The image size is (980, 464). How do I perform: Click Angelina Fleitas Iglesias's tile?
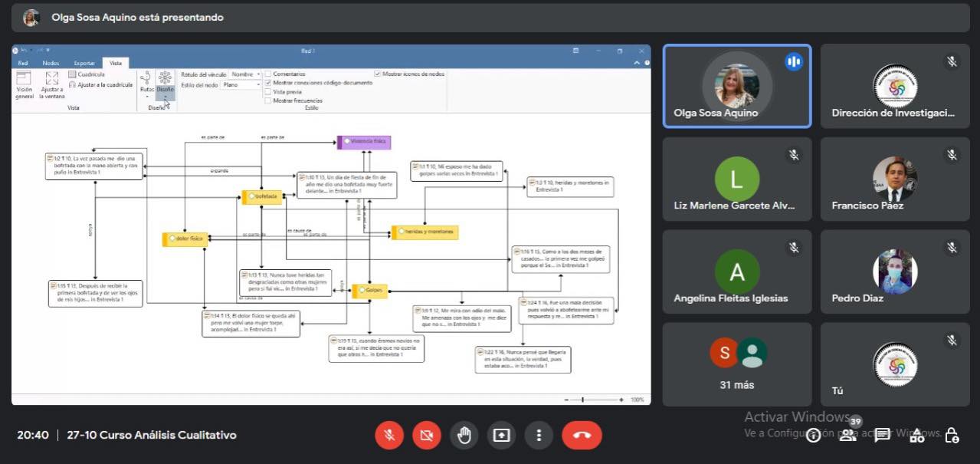tap(736, 271)
